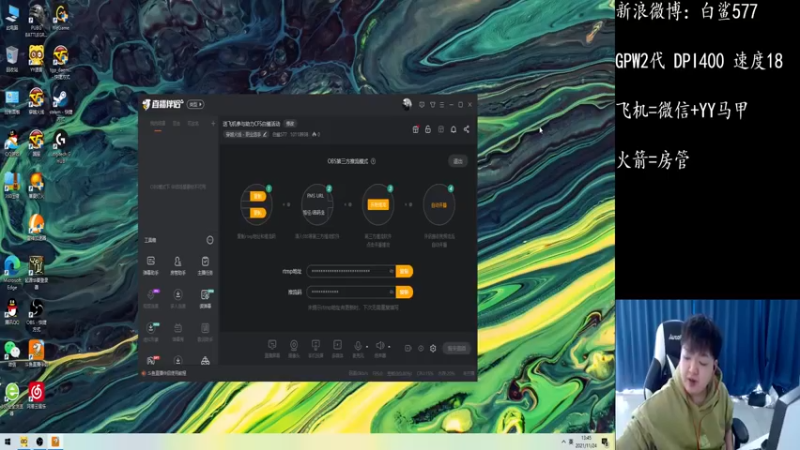The image size is (800, 450).
Task: Click the speaker volume icon in bottom bar
Action: pyautogui.click(x=380, y=346)
